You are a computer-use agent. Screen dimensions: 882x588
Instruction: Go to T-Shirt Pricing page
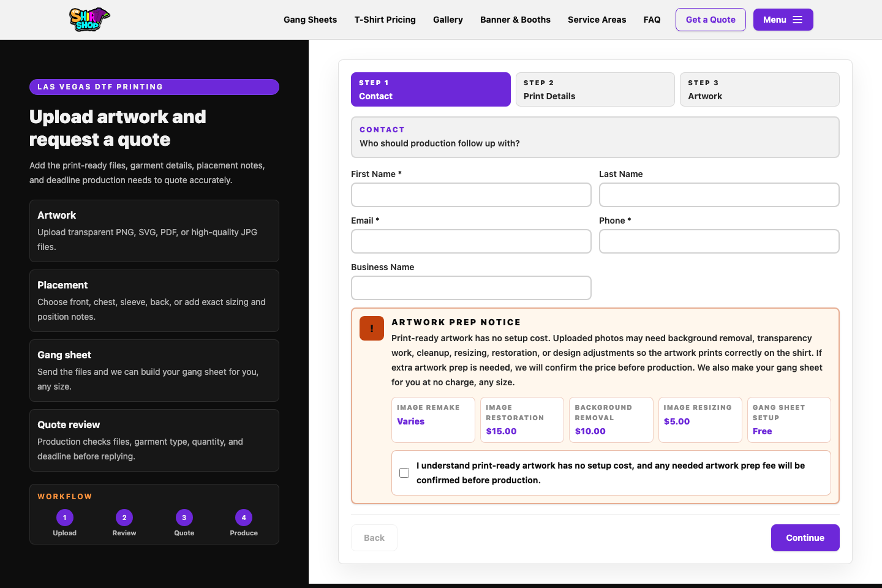click(x=385, y=20)
